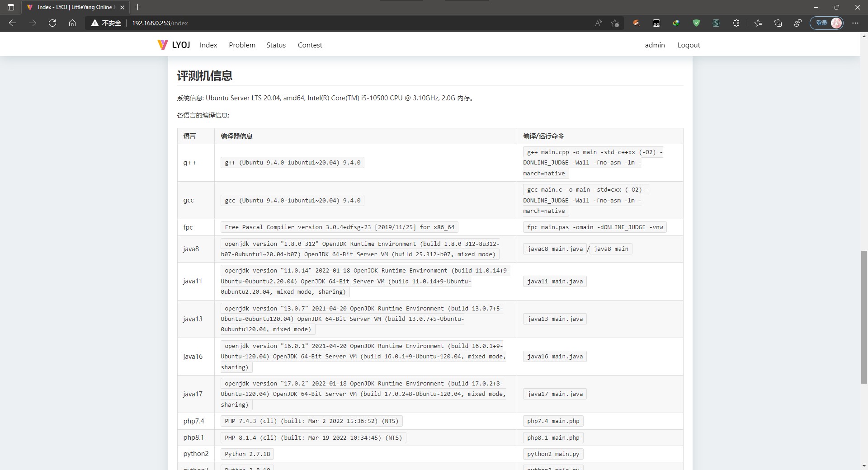Open the dark mode extension
This screenshot has height=470, width=868.
pyautogui.click(x=656, y=23)
